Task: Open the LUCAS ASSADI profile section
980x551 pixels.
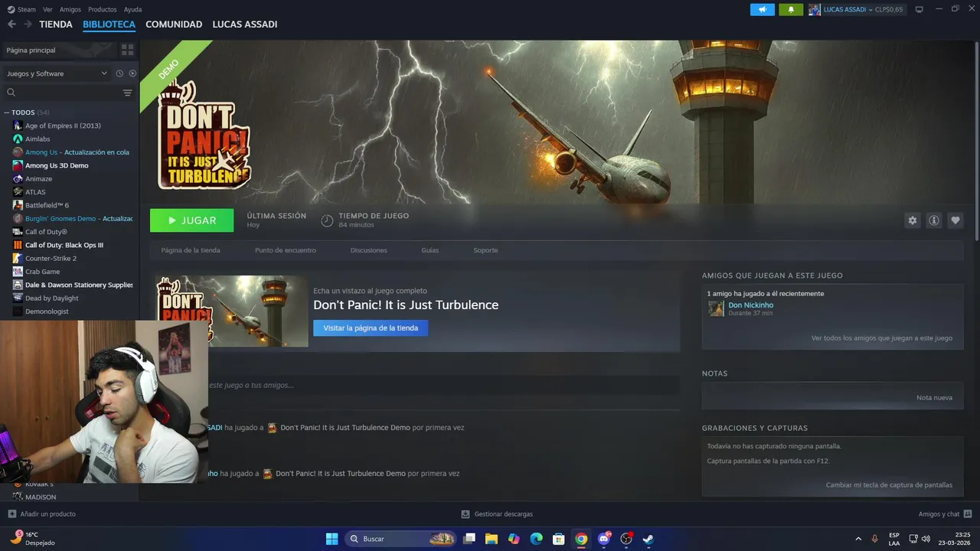Action: [x=245, y=24]
